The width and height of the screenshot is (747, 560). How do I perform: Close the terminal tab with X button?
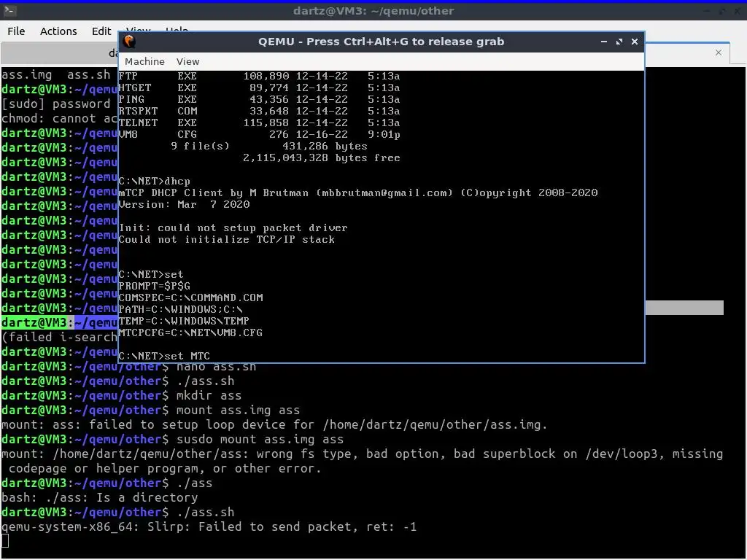(719, 52)
